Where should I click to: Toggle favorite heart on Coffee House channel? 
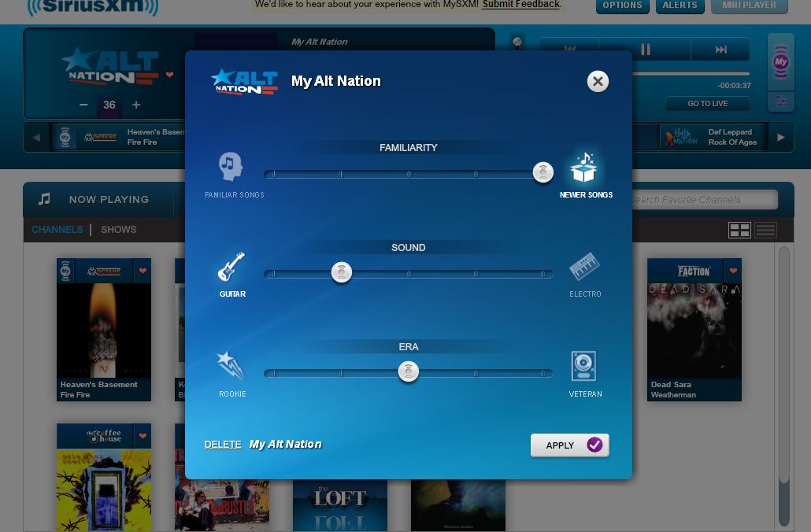143,436
